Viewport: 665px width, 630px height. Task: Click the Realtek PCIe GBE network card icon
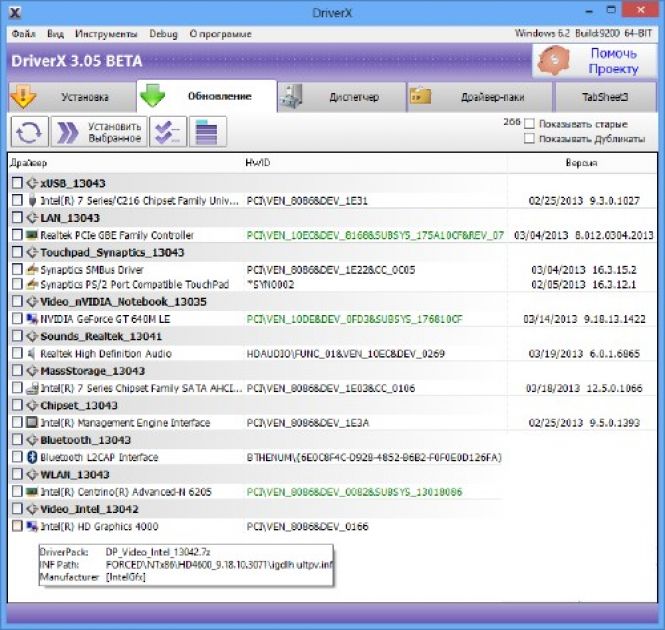[32, 235]
